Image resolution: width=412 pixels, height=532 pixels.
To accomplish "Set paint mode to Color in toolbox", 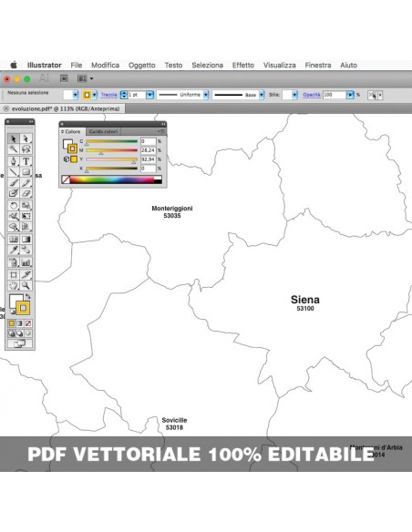I will pos(12,323).
